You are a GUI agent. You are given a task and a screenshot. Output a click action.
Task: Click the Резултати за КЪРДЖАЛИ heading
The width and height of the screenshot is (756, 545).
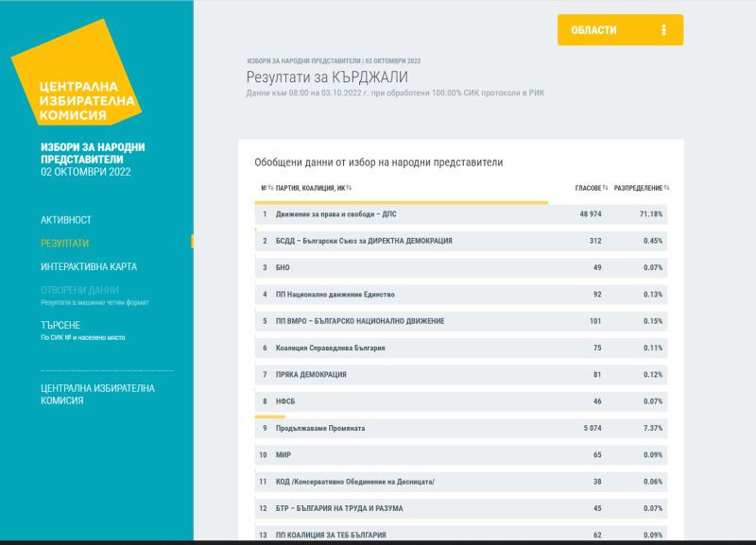click(327, 77)
